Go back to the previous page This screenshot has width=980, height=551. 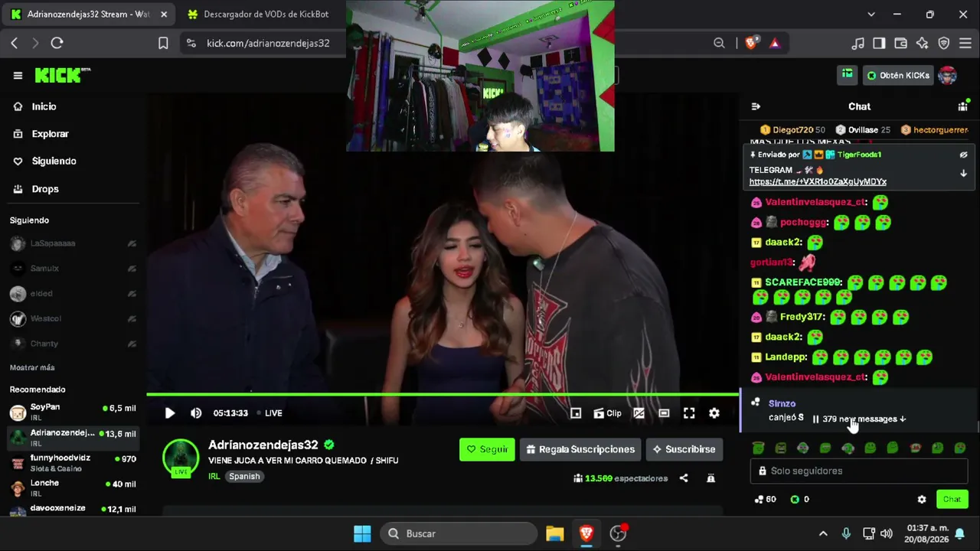tap(14, 43)
